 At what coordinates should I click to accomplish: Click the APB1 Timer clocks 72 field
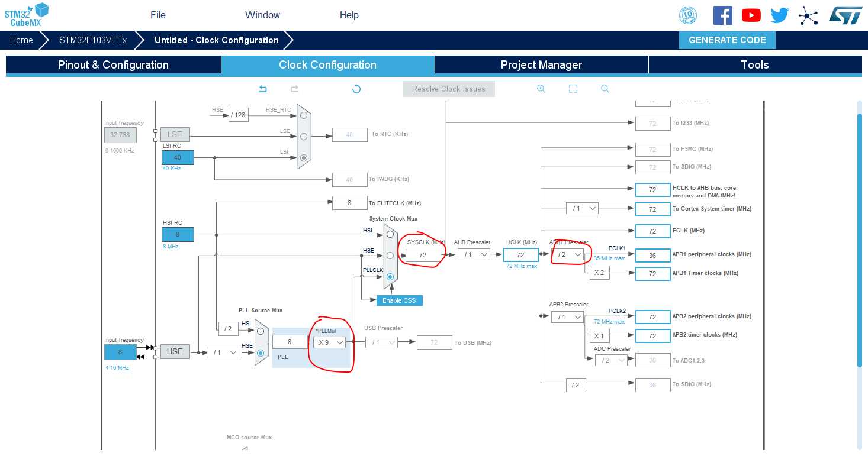652,274
